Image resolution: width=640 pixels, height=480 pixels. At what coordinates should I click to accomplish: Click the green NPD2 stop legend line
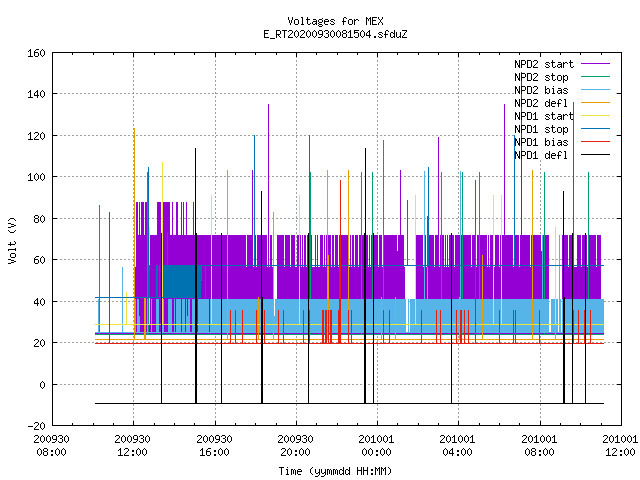(x=595, y=77)
